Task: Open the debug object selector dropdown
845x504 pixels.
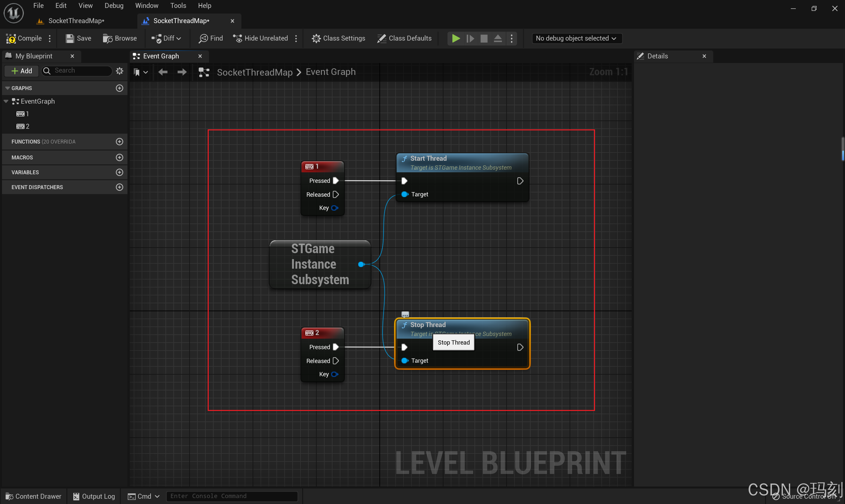Action: (577, 38)
